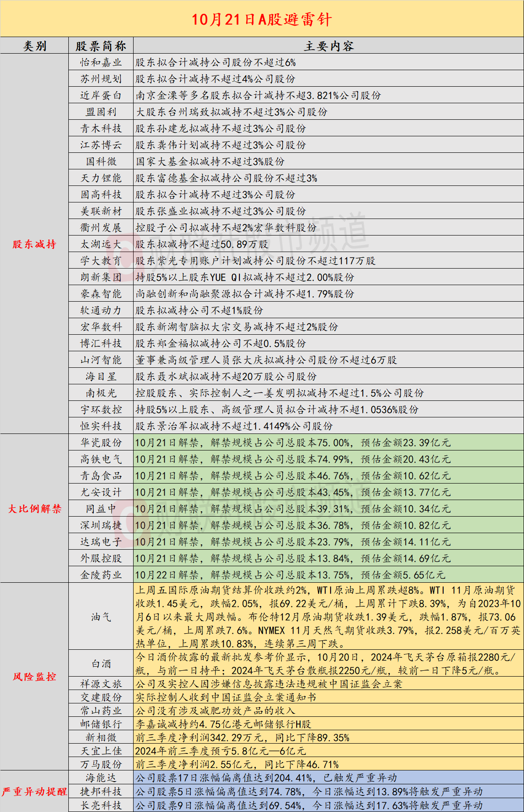Click the "严重异动提醒" category cell
524x812 pixels.
coord(34,791)
